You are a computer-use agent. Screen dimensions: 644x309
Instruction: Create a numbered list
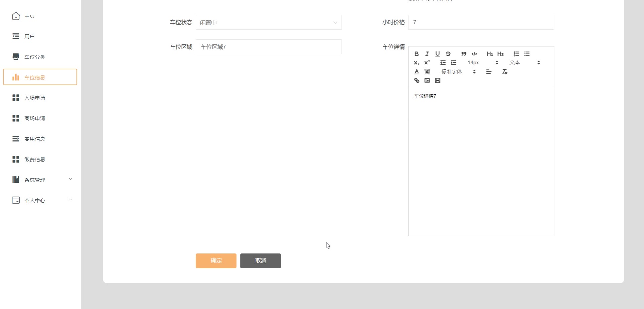point(516,54)
